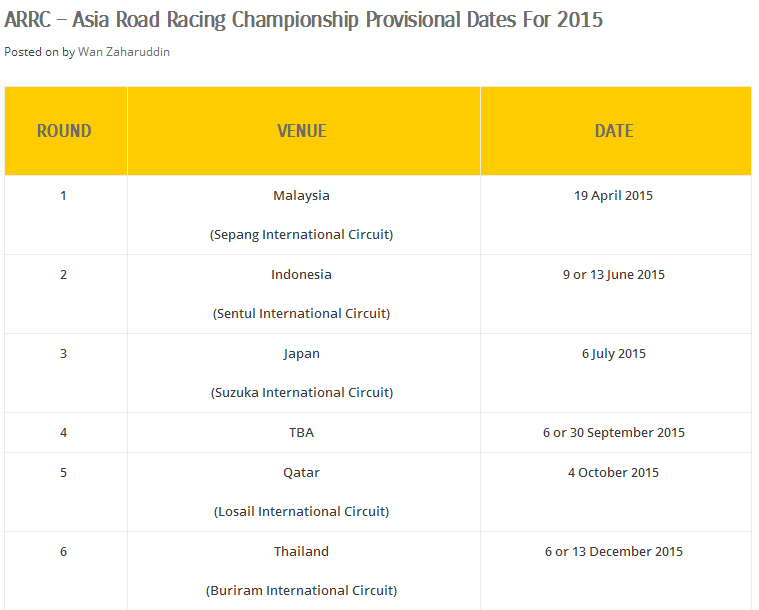Click Sentul International Circuit text

pos(301,314)
